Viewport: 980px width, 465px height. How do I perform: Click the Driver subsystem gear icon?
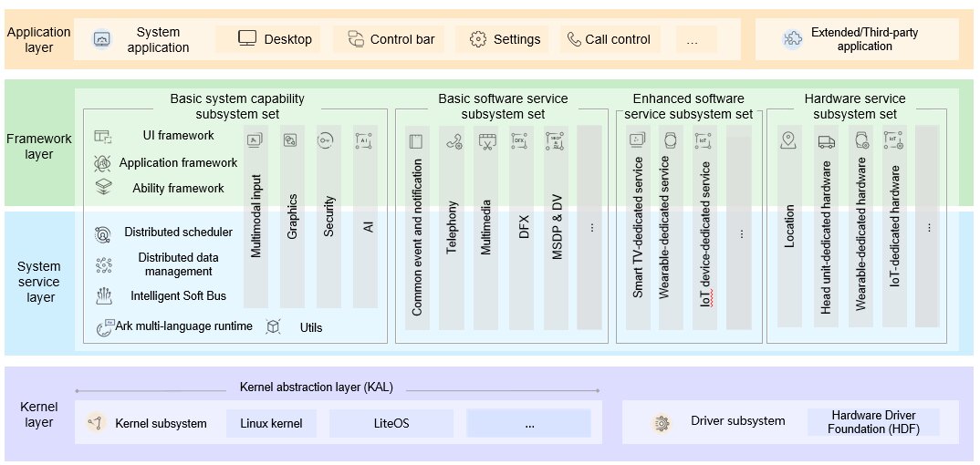[662, 423]
